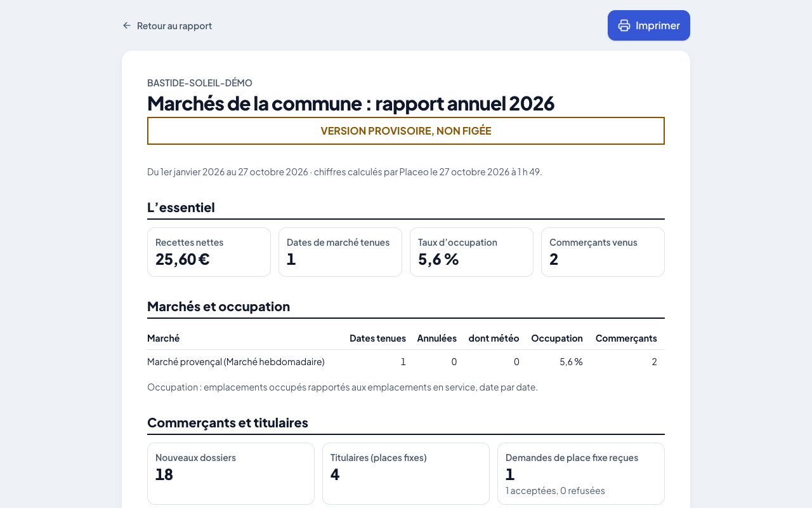Click the back arrow icon beside Retour au rapport
812x508 pixels.
point(127,25)
